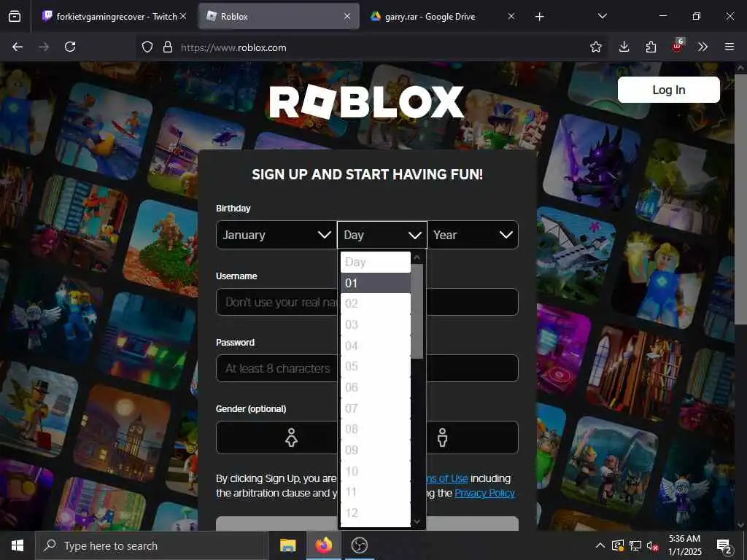Open the Terms of Use link
The width and height of the screenshot is (747, 560).
pos(446,478)
